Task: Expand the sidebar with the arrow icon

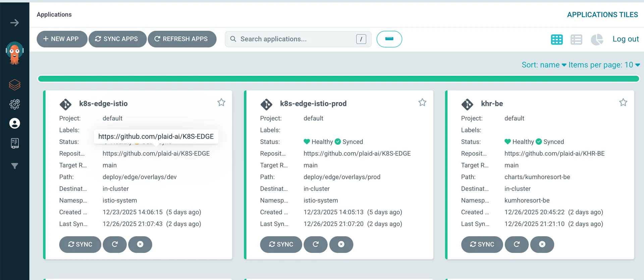Action: [14, 23]
